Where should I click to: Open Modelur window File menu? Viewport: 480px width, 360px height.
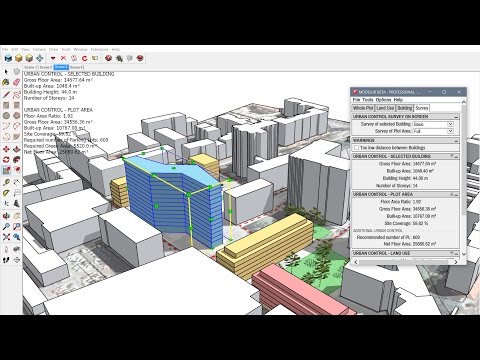(x=356, y=100)
